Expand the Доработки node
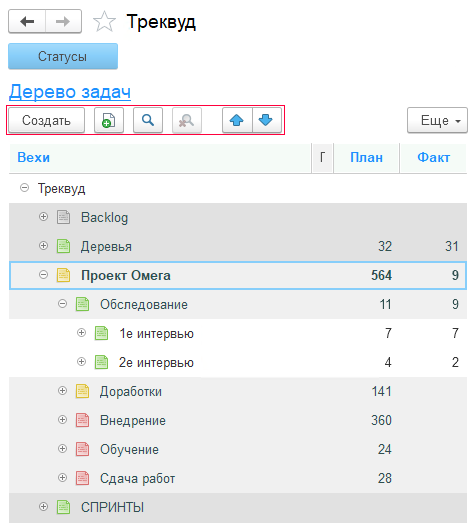 (x=62, y=390)
